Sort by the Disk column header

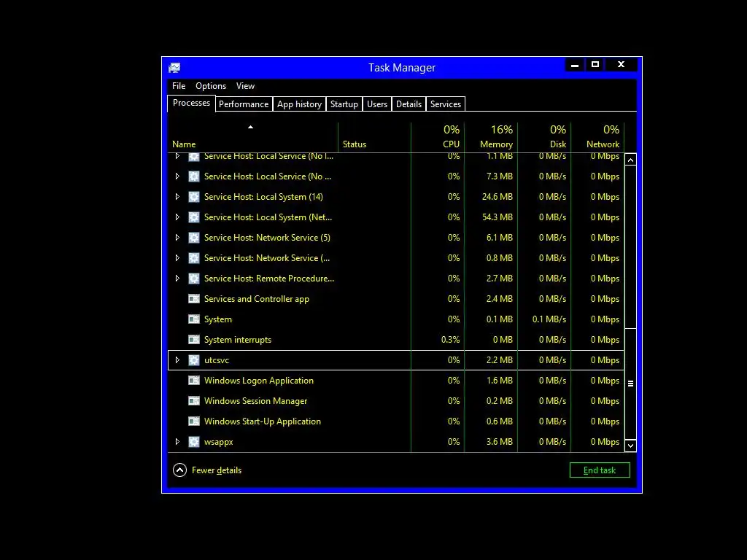pos(544,138)
